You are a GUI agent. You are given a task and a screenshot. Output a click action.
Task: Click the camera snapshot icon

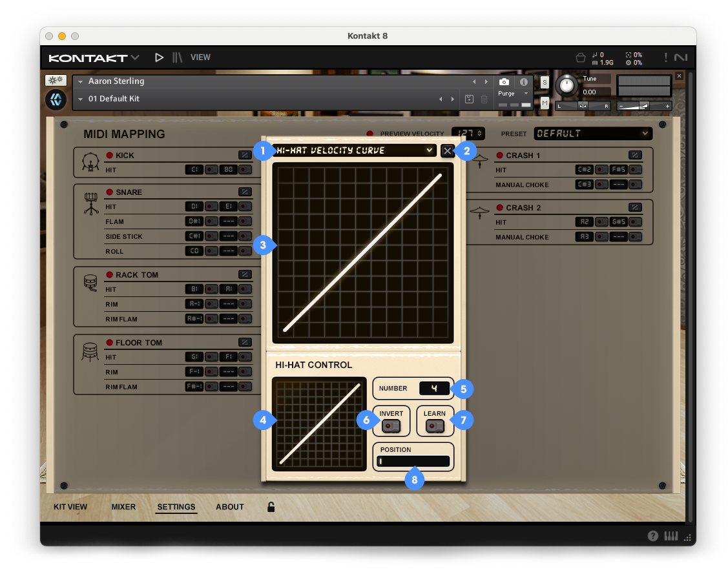[x=504, y=82]
